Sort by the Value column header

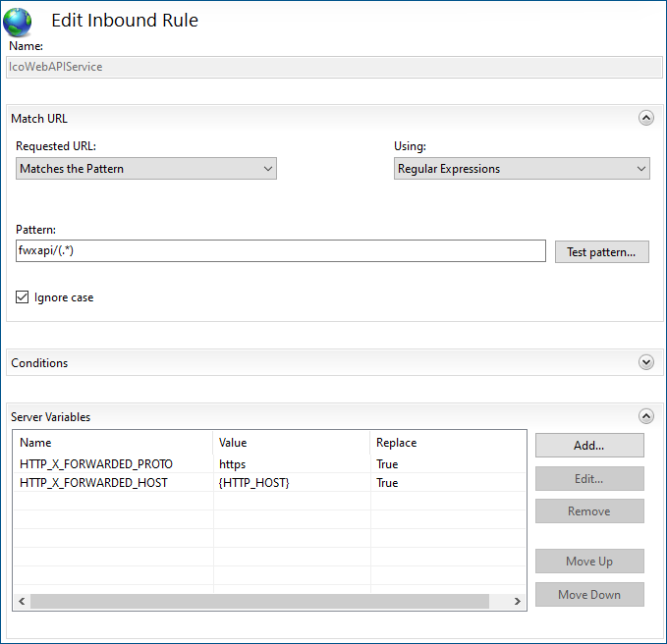291,443
